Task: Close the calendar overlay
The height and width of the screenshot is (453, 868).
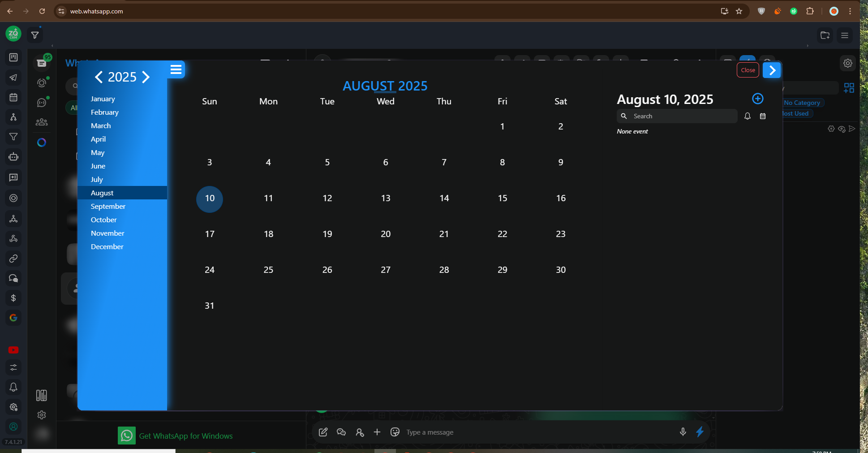Action: click(x=748, y=70)
